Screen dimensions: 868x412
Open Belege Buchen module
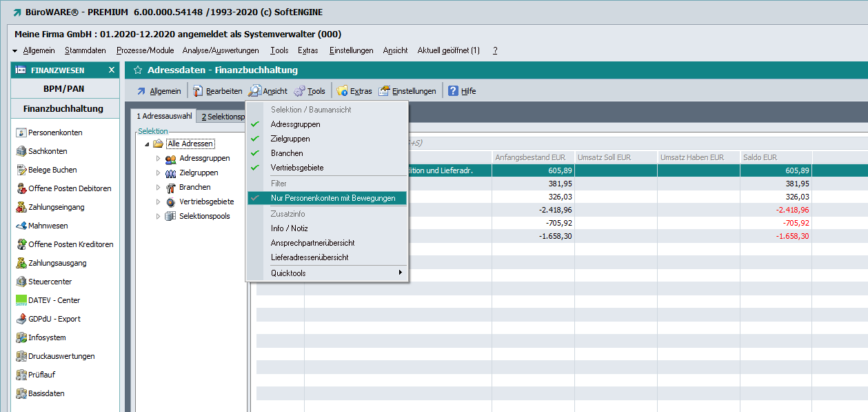52,170
